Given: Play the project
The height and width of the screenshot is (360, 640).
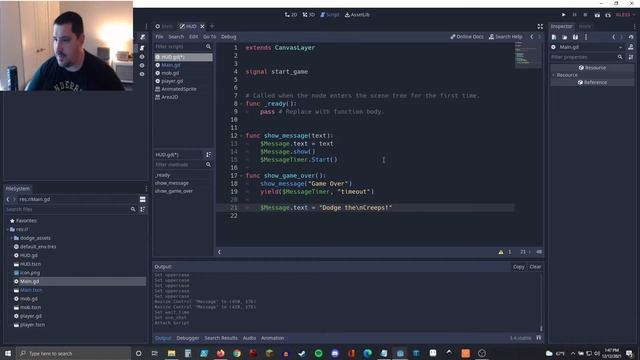Looking at the screenshot, I should [564, 15].
